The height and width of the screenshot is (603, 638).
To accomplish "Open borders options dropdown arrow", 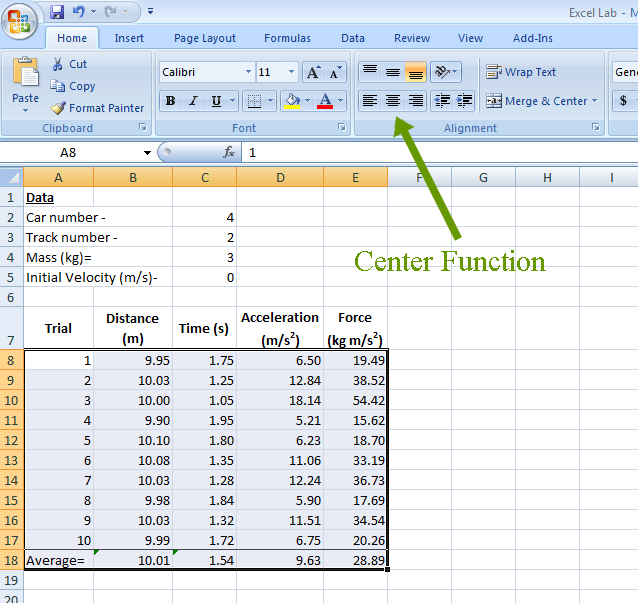I will click(270, 101).
